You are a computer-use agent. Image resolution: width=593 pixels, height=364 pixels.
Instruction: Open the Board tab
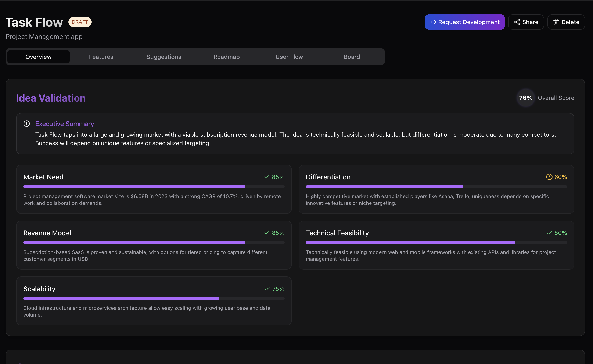point(352,57)
